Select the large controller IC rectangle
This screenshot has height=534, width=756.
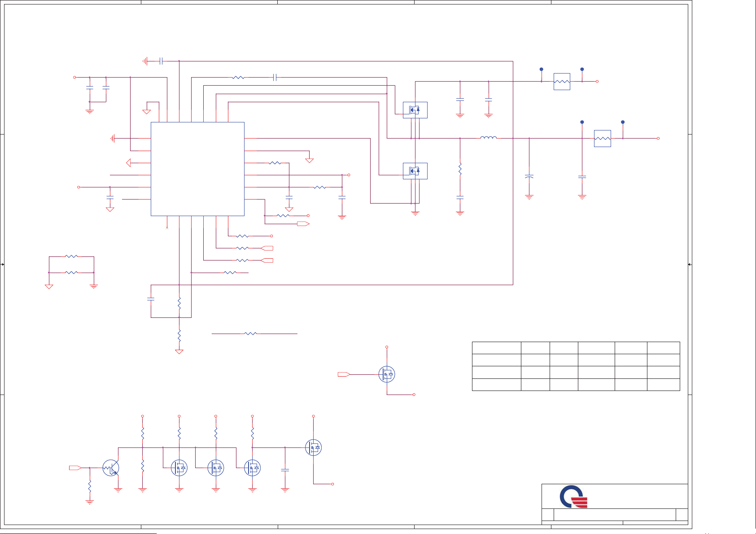(x=197, y=169)
